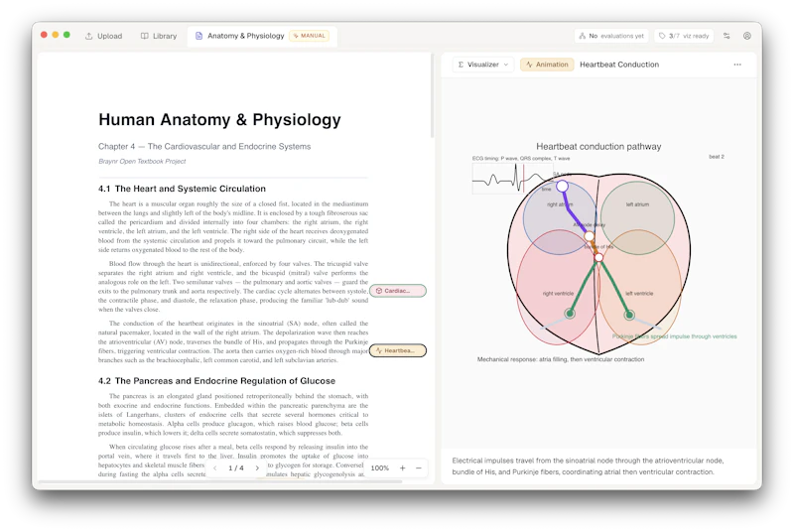Viewport: 794px width, 532px height.
Task: Click the document horizontal scrollbar
Action: 220,481
